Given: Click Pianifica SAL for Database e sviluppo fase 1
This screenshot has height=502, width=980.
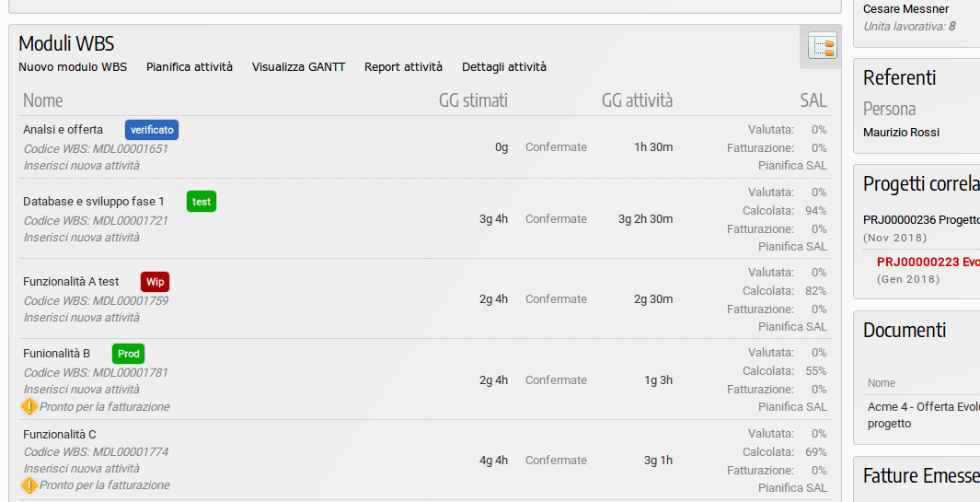Looking at the screenshot, I should click(x=792, y=247).
